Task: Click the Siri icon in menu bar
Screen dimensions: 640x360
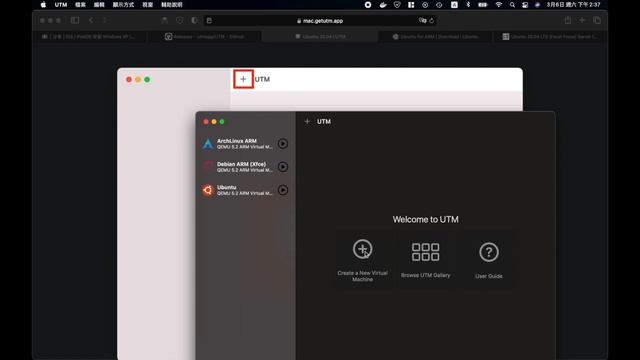Action: coord(538,5)
